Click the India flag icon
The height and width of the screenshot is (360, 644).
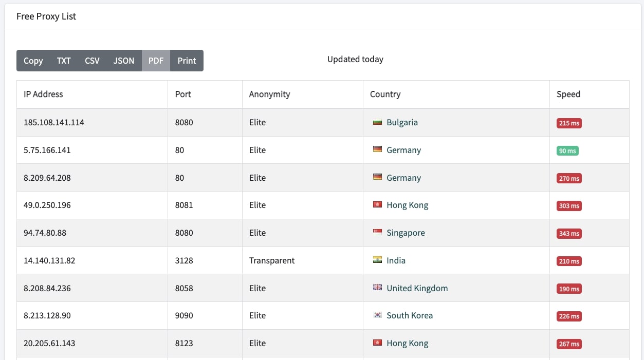click(x=377, y=261)
